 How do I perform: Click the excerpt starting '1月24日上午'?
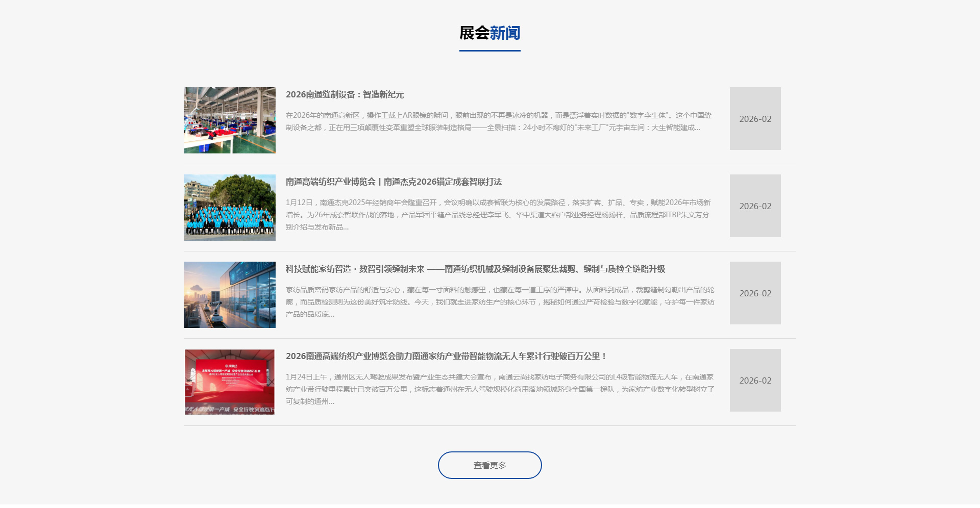(498, 389)
